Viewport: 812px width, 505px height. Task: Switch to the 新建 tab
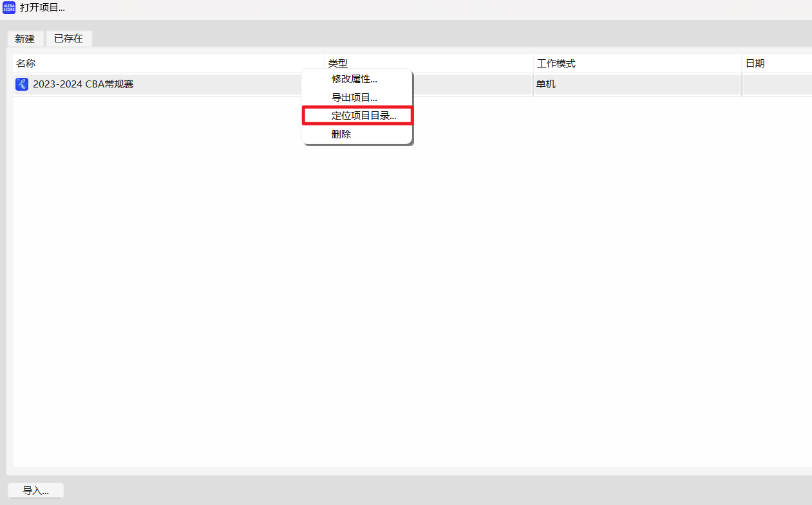pyautogui.click(x=25, y=39)
